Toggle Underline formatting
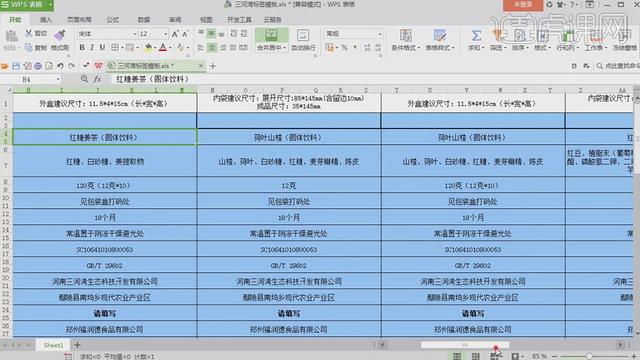This screenshot has height=360, width=640. point(102,47)
